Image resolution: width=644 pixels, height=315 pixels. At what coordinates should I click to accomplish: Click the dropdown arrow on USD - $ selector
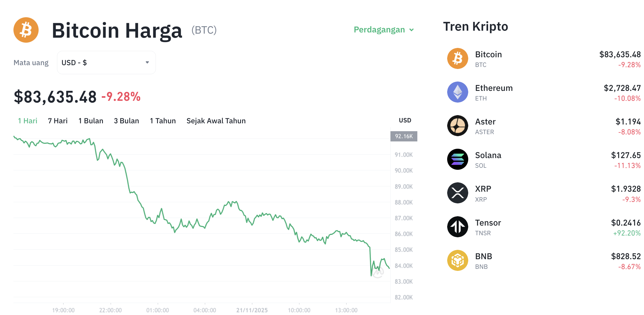coord(147,62)
